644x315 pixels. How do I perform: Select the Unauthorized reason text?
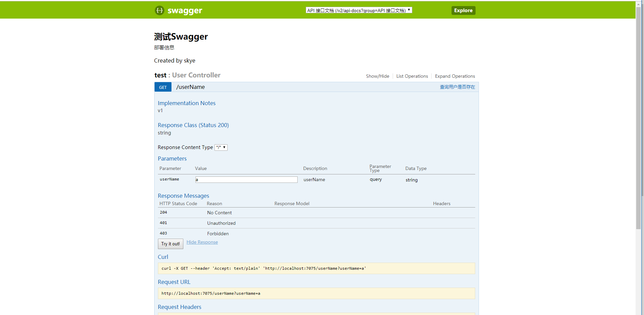coord(221,223)
